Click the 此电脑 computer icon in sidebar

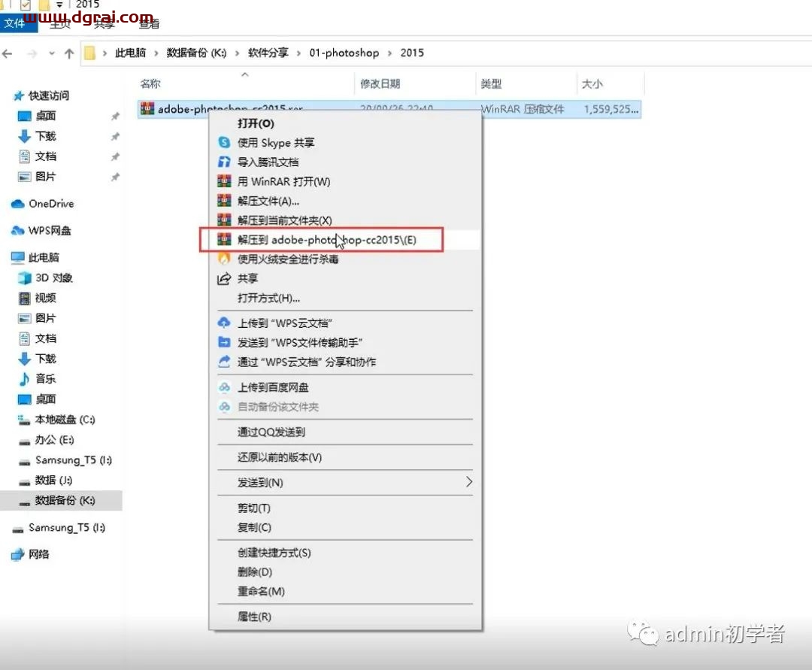(17, 257)
